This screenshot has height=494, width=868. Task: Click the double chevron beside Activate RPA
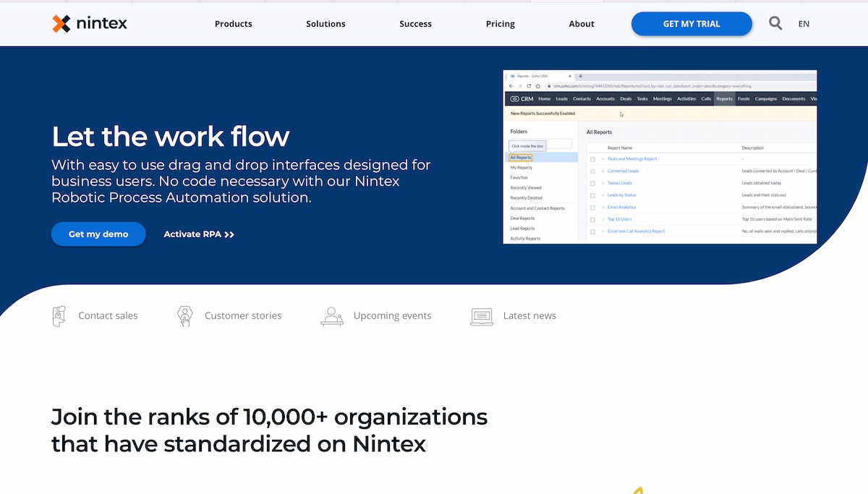(229, 234)
